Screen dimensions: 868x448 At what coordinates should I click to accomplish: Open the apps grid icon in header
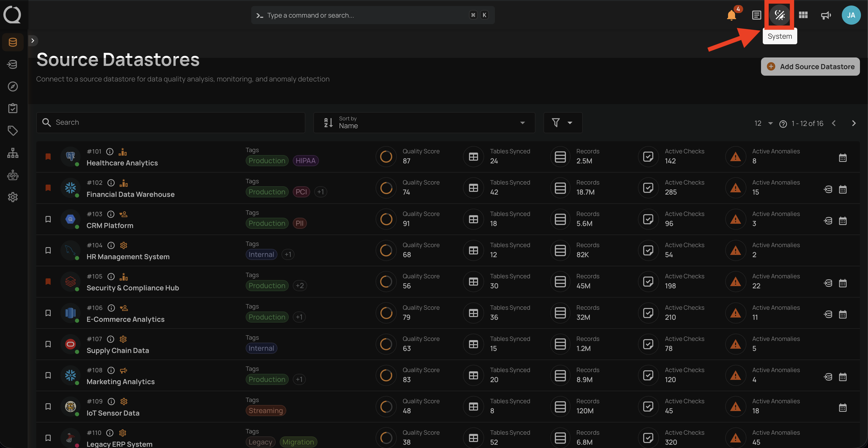click(803, 15)
